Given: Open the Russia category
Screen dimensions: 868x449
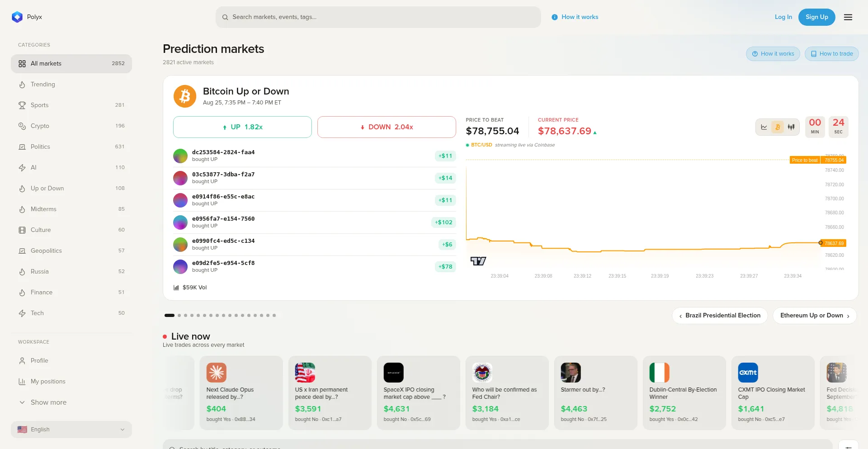Looking at the screenshot, I should pos(71,272).
